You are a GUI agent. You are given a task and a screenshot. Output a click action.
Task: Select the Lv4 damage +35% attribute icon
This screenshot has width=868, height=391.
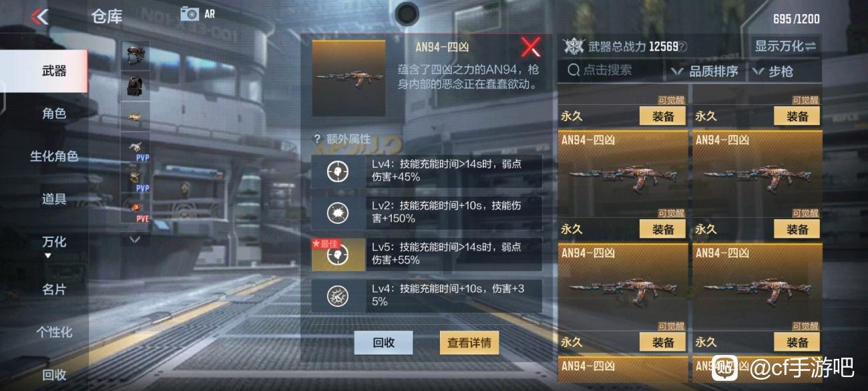tap(338, 296)
